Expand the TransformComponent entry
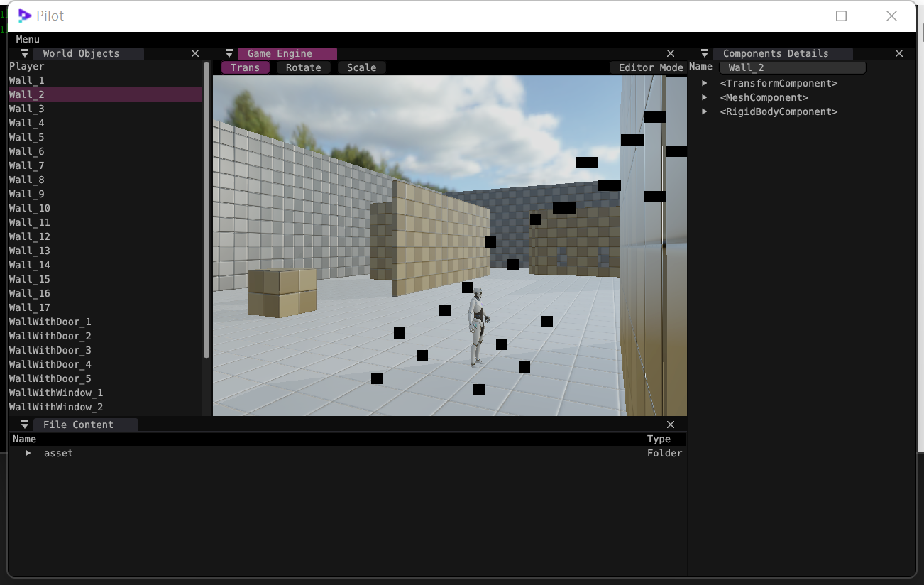Image resolution: width=924 pixels, height=585 pixels. point(703,83)
